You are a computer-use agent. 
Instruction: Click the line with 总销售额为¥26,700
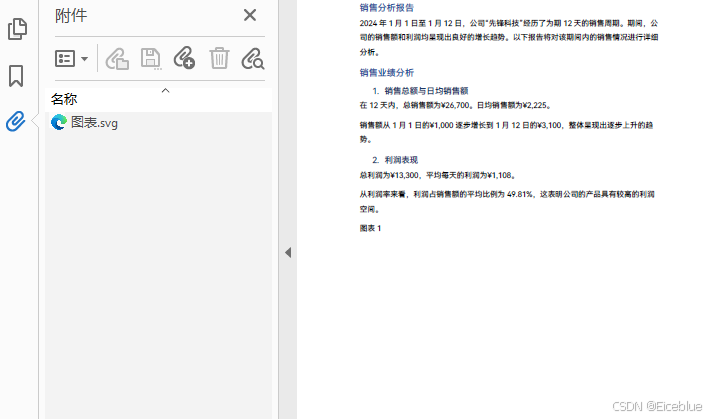pos(456,106)
